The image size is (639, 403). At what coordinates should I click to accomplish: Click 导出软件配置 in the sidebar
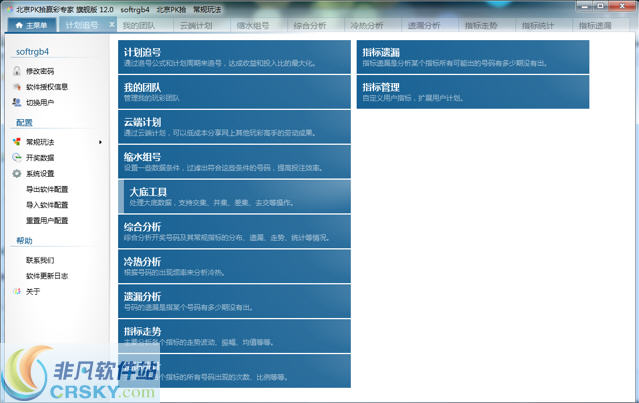point(47,189)
